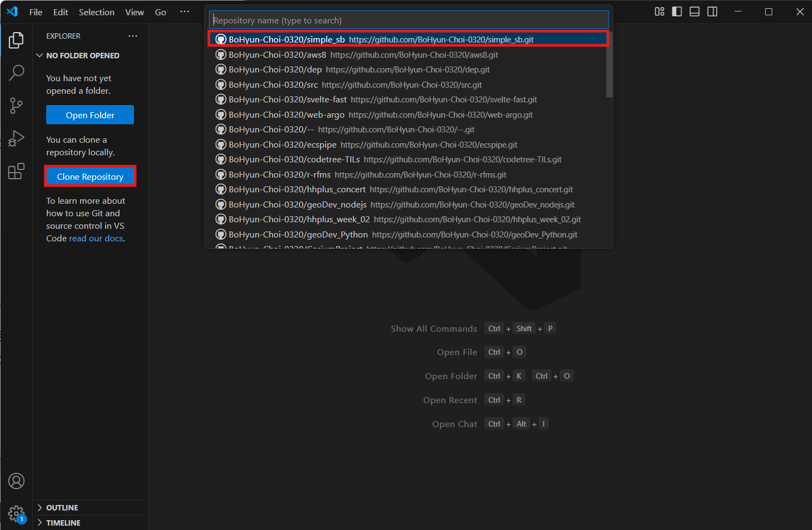This screenshot has height=530, width=812.
Task: Expand the OUTLINE section
Action: 90,508
